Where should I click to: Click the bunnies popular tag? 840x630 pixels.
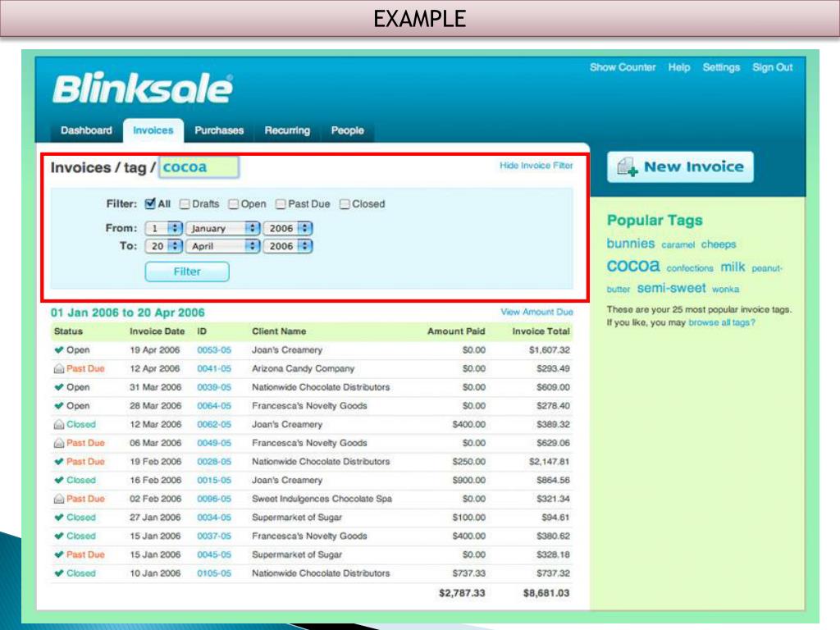631,244
